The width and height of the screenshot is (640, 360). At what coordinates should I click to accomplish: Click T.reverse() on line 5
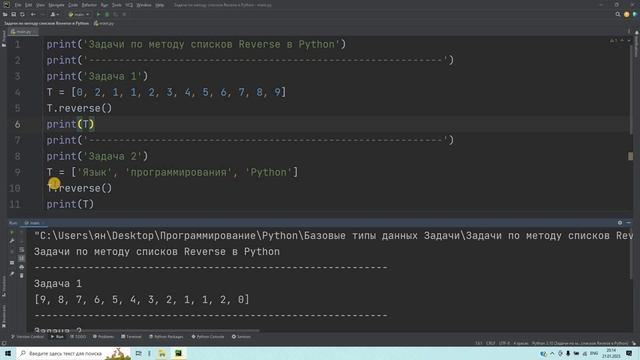coord(79,108)
